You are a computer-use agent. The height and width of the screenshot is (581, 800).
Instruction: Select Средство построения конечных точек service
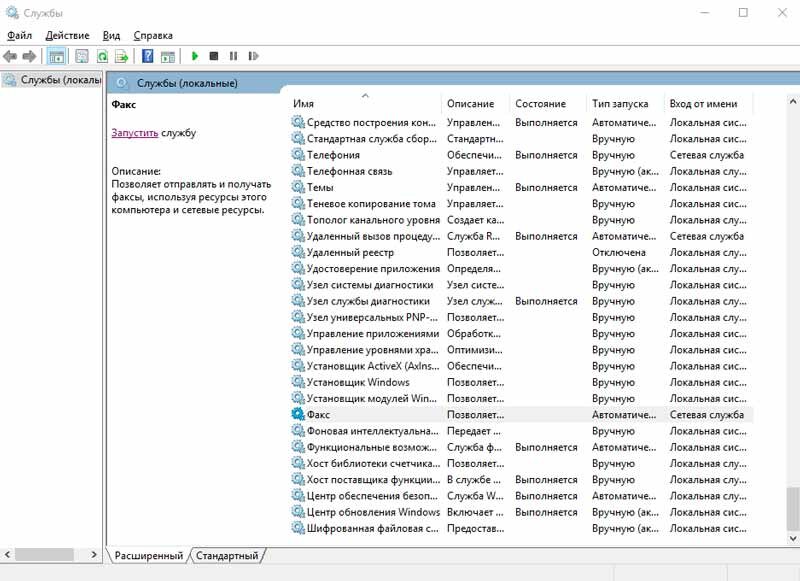(x=520, y=122)
